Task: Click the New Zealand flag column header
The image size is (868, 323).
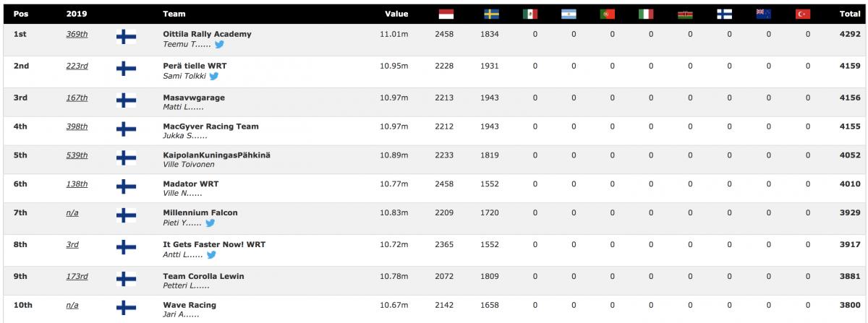Action: click(x=763, y=14)
